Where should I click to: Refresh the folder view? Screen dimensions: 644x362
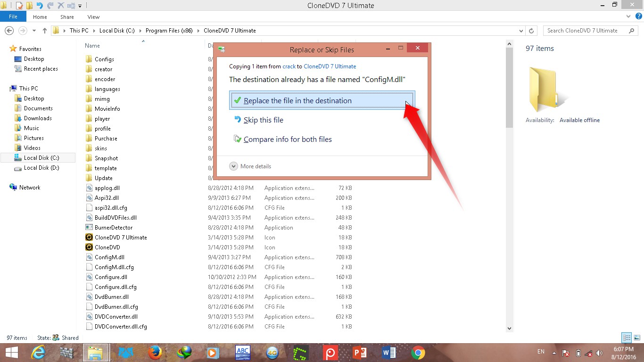point(532,31)
